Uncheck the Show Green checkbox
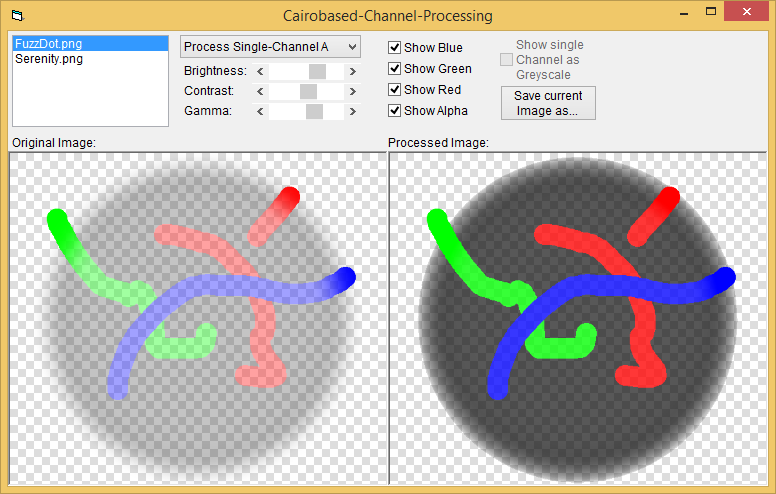Screen dimensions: 776x494 click(394, 68)
